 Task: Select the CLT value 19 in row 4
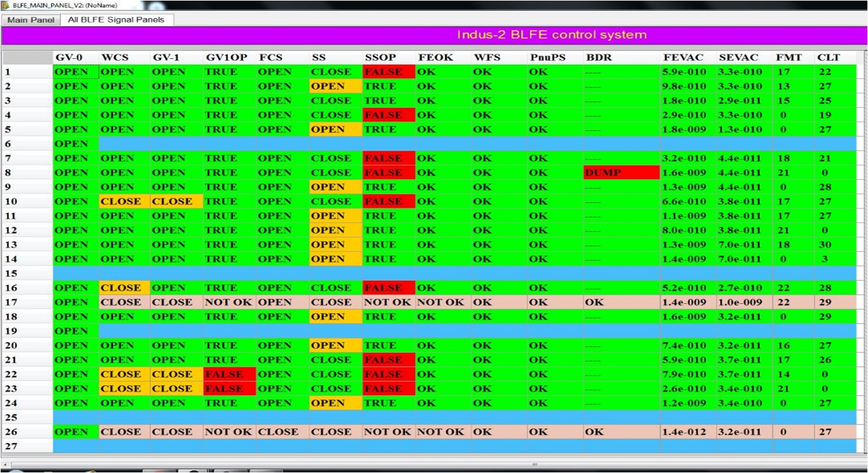(835, 115)
